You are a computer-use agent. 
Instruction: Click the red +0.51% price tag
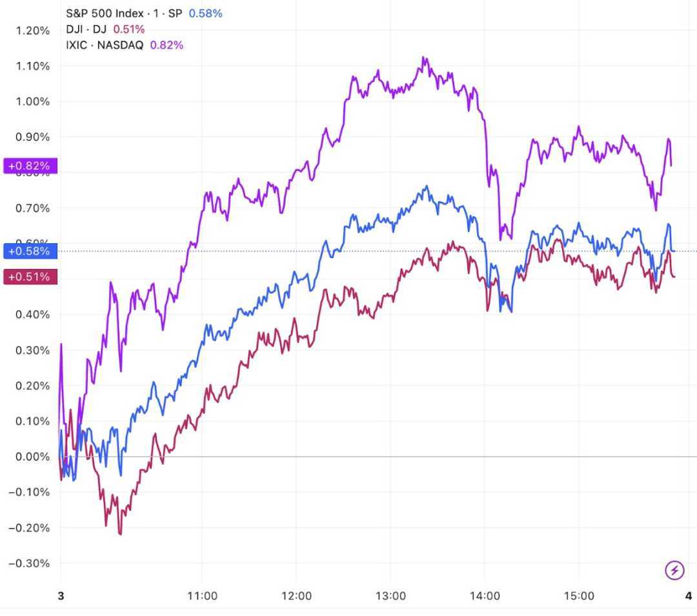click(x=30, y=277)
